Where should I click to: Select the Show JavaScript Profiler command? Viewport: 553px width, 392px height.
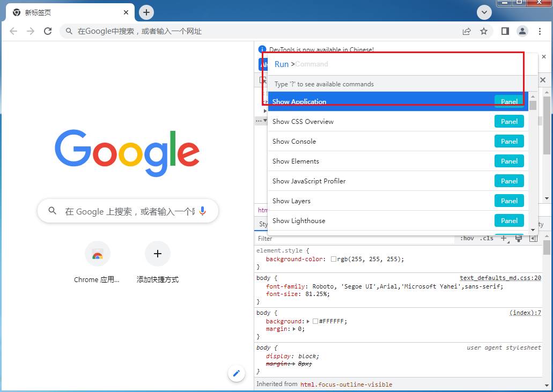coord(398,181)
